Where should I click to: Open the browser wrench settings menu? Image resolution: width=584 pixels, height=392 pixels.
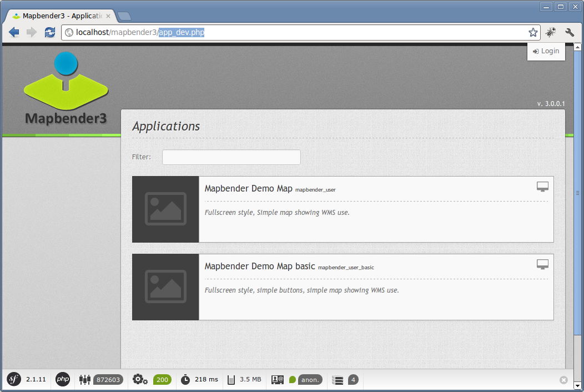click(570, 32)
